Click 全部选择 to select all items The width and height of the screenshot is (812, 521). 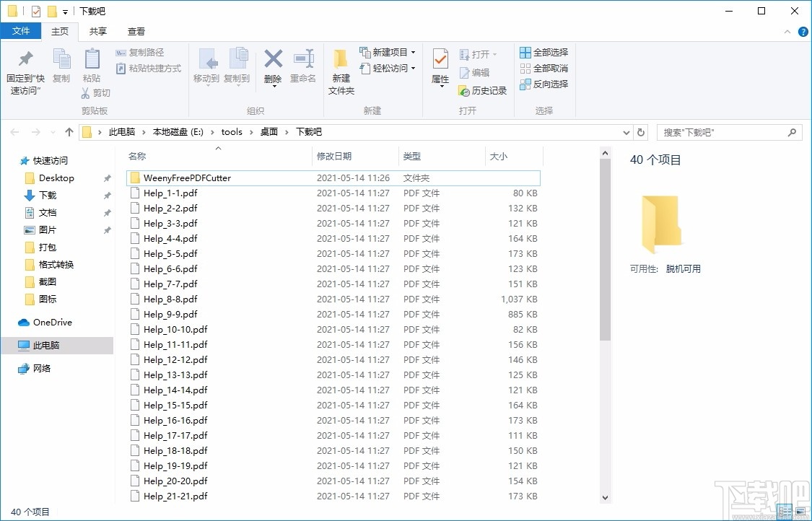543,51
